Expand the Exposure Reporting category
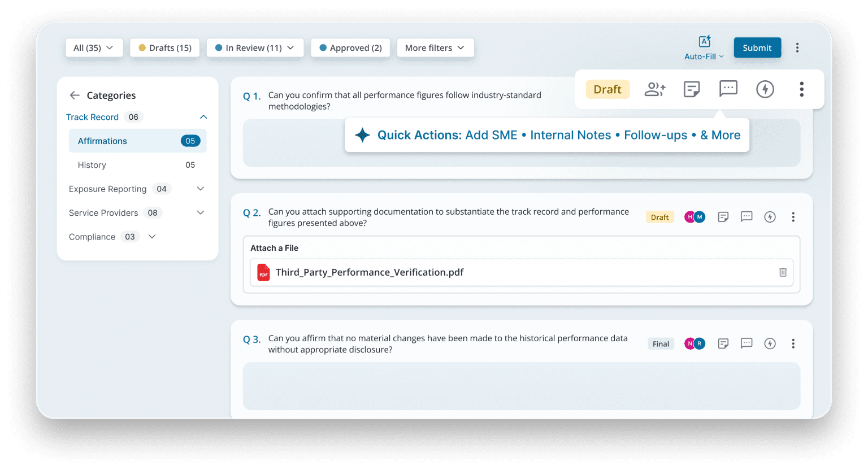Screen dimensions: 868x470 pos(200,189)
